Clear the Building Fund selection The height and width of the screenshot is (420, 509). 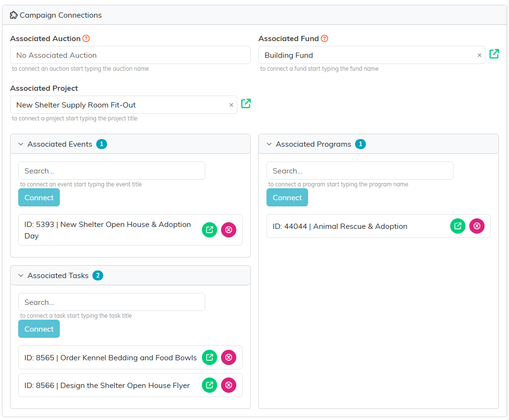[x=479, y=55]
